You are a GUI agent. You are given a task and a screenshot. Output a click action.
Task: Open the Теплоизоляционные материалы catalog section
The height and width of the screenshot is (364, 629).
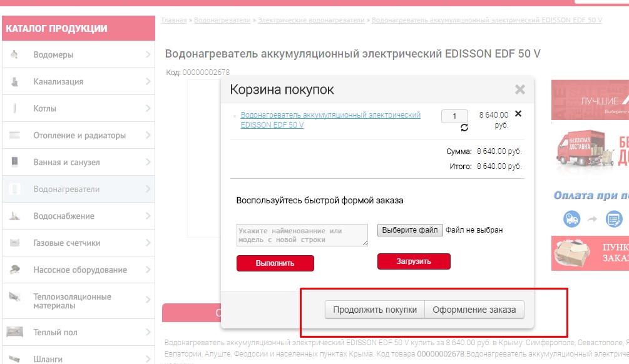72,301
